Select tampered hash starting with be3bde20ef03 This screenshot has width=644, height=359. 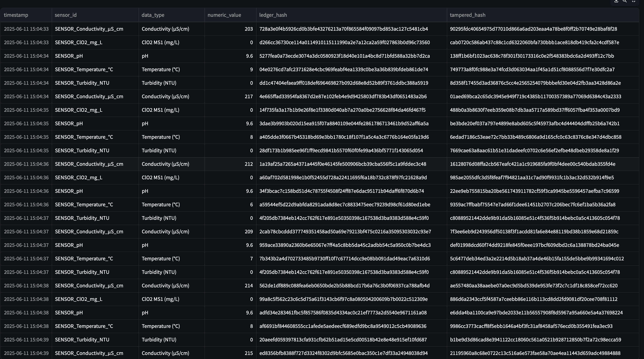pyautogui.click(x=543, y=123)
